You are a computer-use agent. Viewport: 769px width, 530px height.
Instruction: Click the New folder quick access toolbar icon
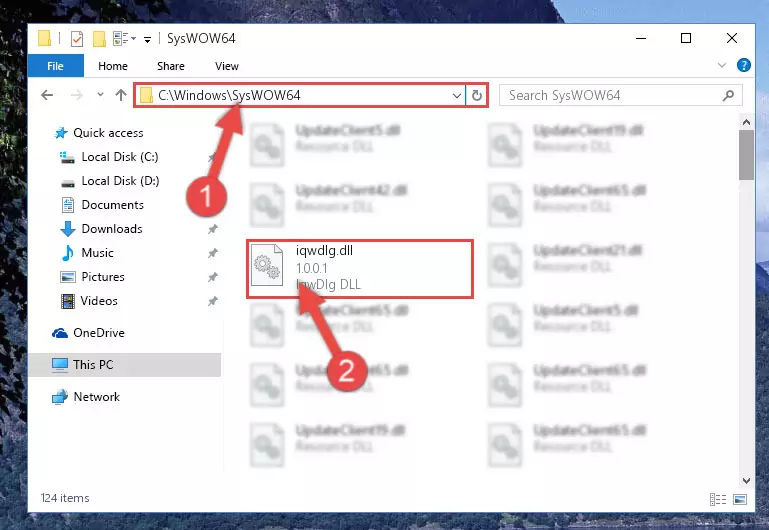click(99, 38)
